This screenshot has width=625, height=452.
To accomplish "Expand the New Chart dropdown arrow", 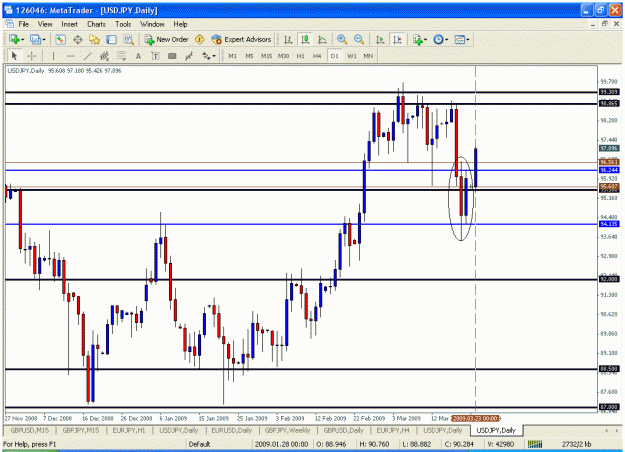I will pyautogui.click(x=23, y=39).
